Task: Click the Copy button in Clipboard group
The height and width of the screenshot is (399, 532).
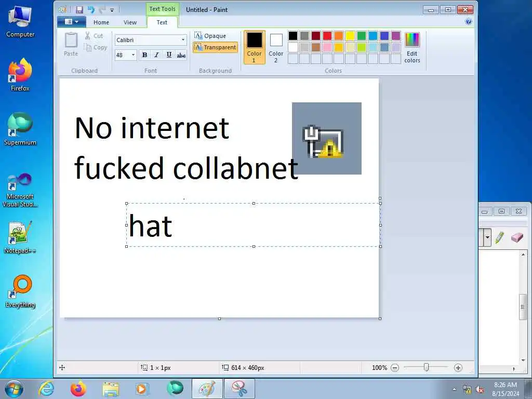Action: click(96, 47)
